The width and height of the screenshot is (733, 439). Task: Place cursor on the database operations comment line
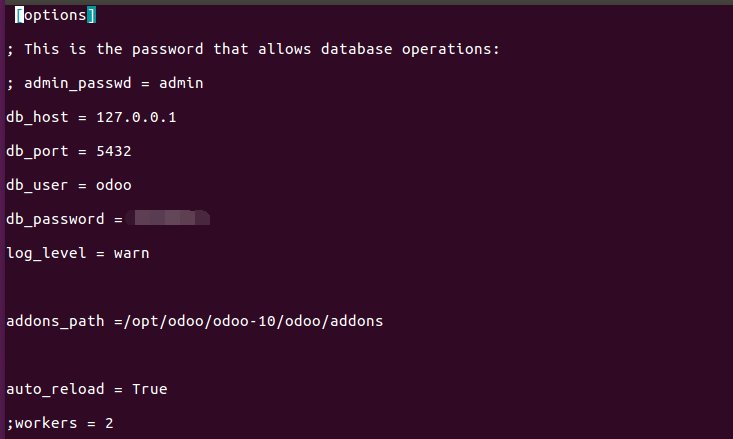coord(253,49)
